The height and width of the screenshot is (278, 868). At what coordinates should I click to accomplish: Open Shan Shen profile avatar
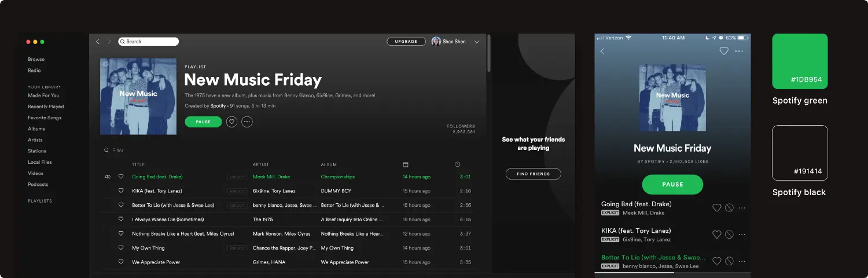click(436, 42)
